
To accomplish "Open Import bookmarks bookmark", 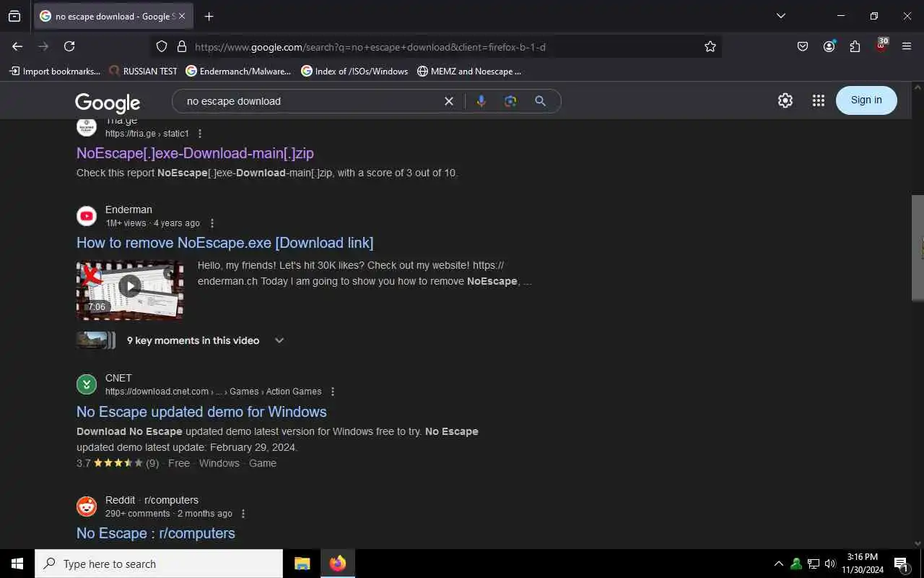I will coord(55,71).
